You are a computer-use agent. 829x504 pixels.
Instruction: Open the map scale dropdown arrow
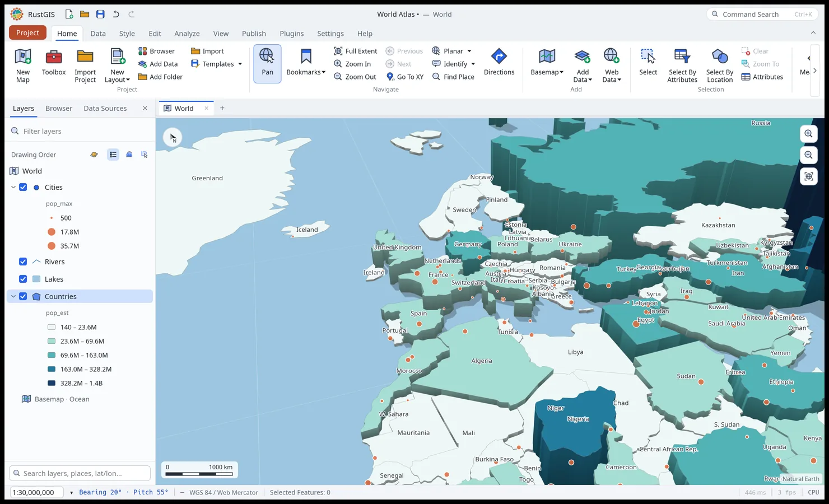point(71,493)
